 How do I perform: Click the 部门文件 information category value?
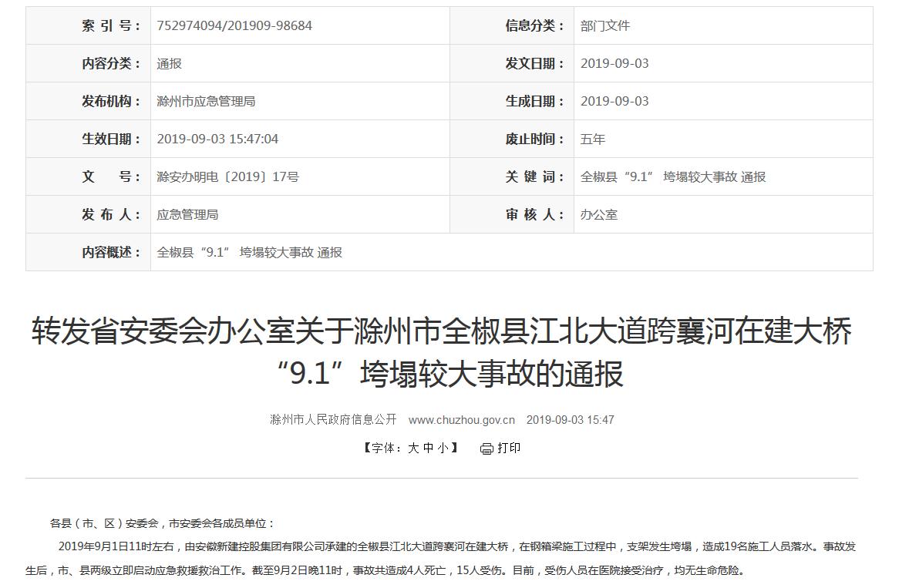point(605,25)
